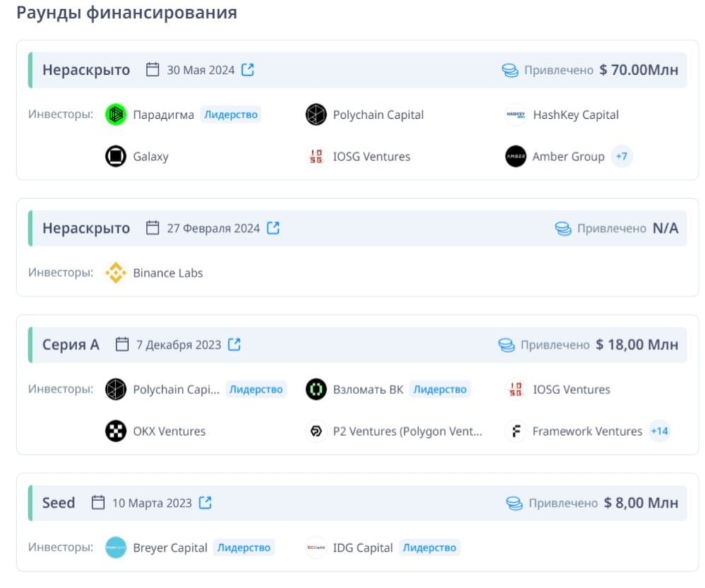Click Лидерство badge next to Взломать ВК
This screenshot has width=705, height=588.
click(x=440, y=389)
